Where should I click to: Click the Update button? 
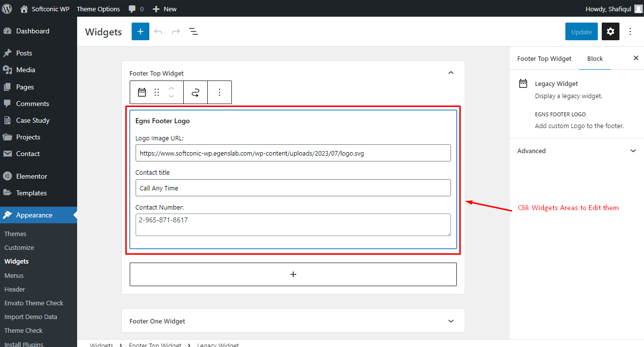click(x=582, y=31)
